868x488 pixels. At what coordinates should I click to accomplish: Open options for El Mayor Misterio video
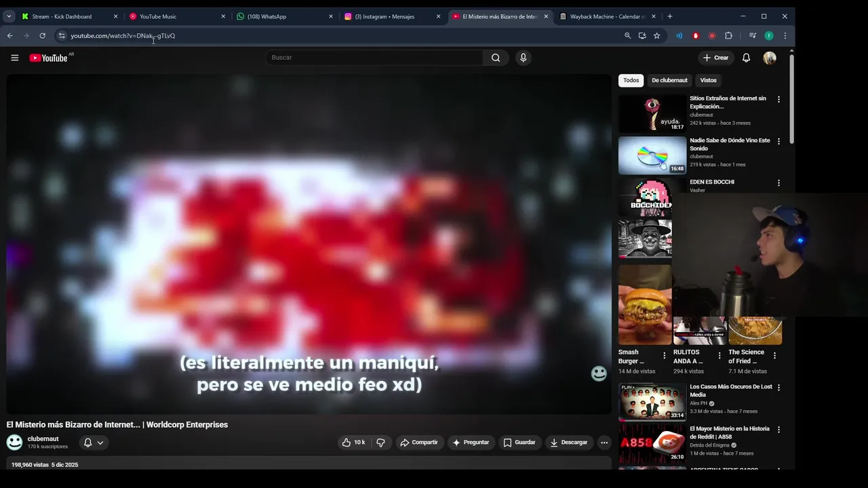click(778, 430)
